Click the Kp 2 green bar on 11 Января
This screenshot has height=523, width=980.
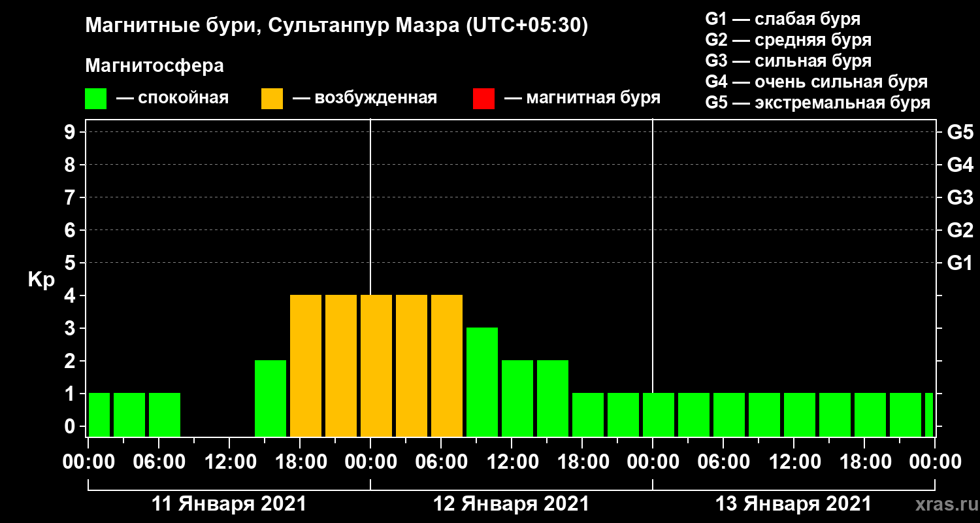(270, 398)
